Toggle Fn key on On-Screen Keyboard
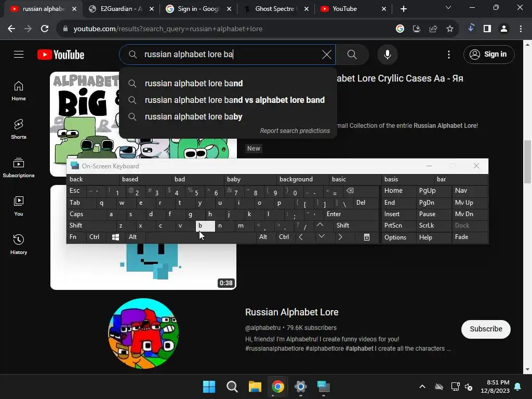This screenshot has height=399, width=532. coord(76,237)
